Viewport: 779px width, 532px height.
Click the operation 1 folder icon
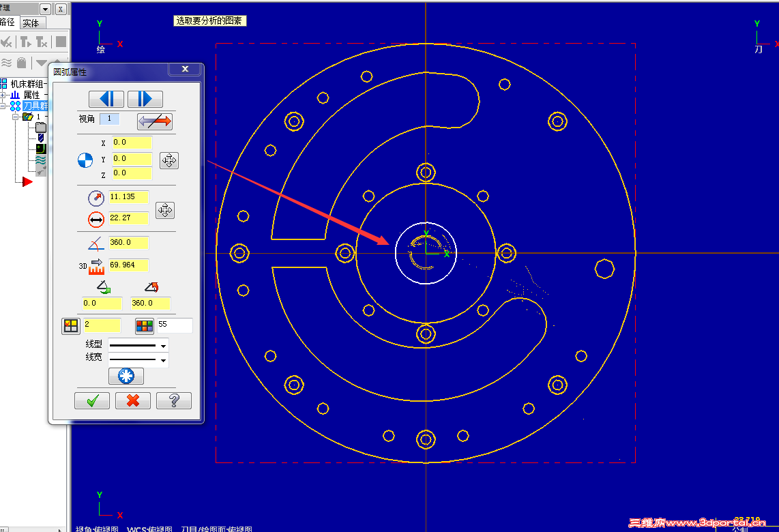[28, 117]
